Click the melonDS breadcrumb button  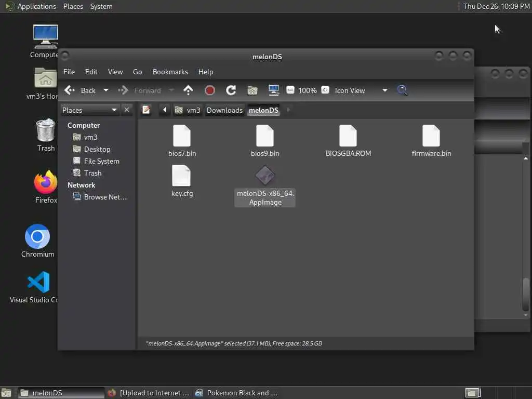tap(263, 110)
